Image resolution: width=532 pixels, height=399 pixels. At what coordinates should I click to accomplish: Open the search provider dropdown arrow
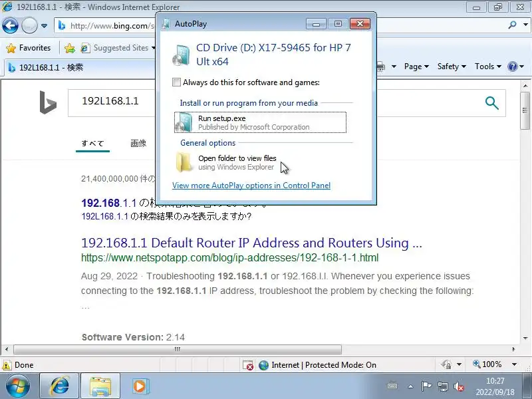(x=525, y=25)
